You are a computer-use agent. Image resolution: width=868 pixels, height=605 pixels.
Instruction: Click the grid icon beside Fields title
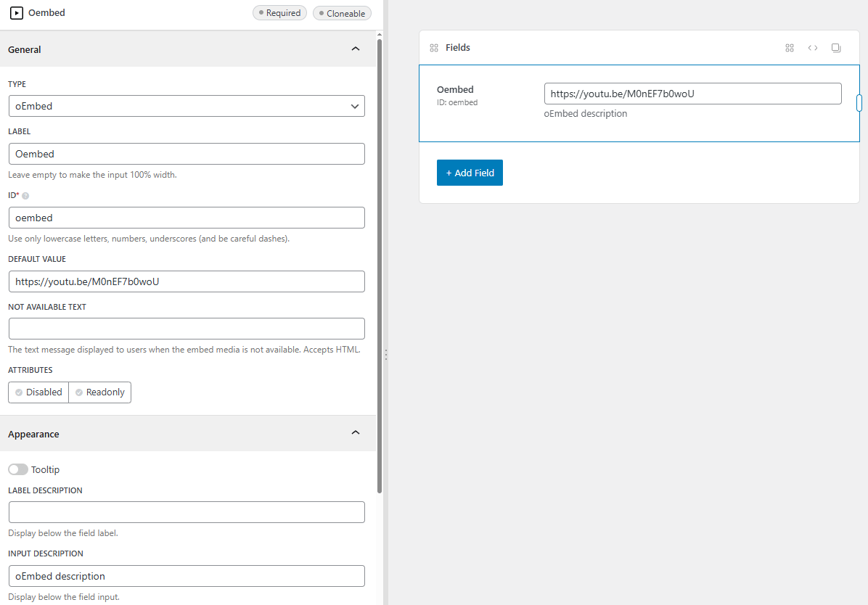(434, 48)
